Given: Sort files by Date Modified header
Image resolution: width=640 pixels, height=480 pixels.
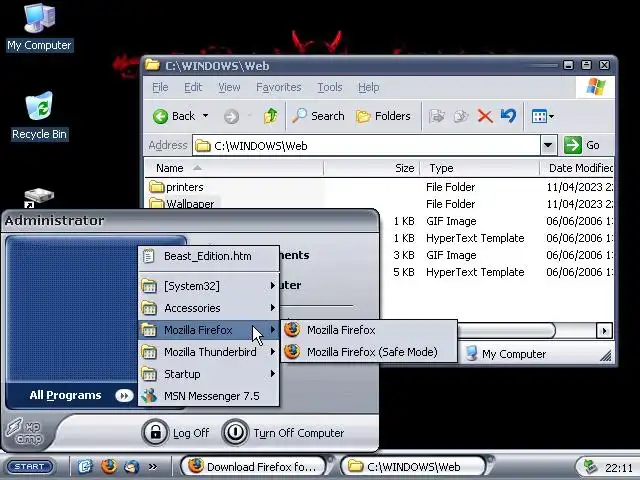Looking at the screenshot, I should pos(577,168).
